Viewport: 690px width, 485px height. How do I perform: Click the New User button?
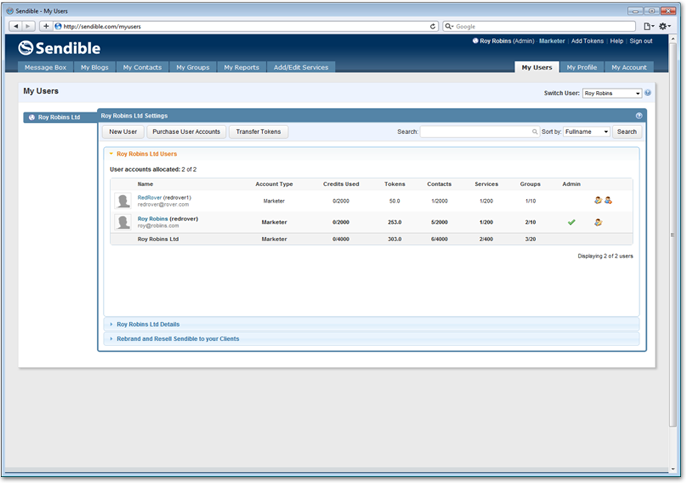coord(123,132)
